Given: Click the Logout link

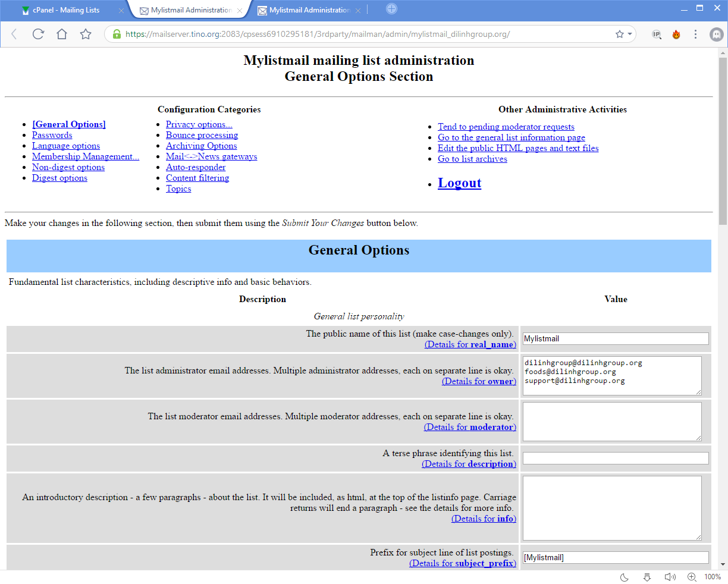Looking at the screenshot, I should 460,183.
